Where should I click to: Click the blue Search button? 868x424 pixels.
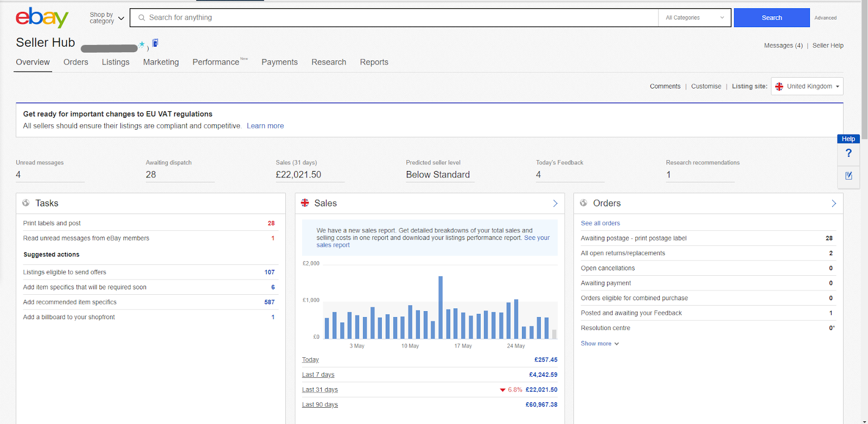click(x=771, y=17)
